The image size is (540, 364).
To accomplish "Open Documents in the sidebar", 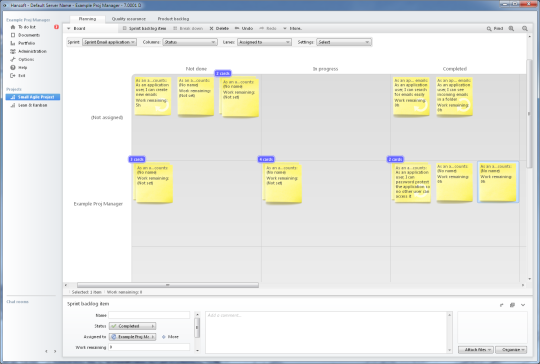I will [x=29, y=35].
